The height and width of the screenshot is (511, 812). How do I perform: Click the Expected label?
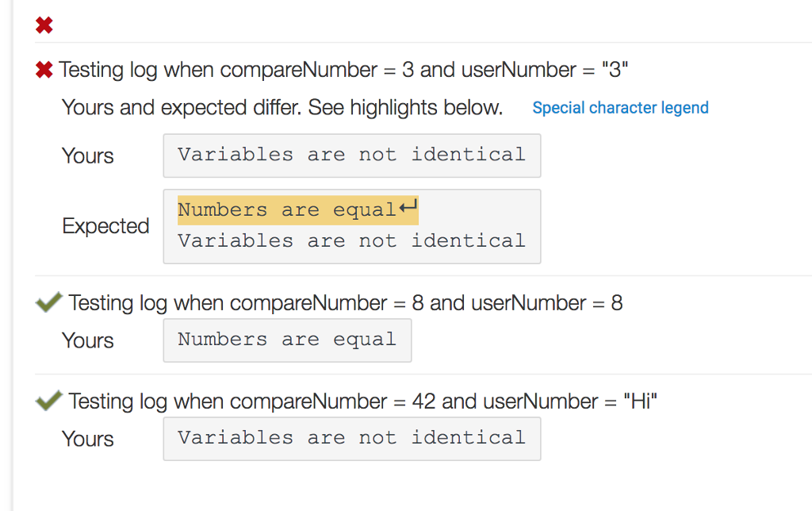tap(105, 226)
